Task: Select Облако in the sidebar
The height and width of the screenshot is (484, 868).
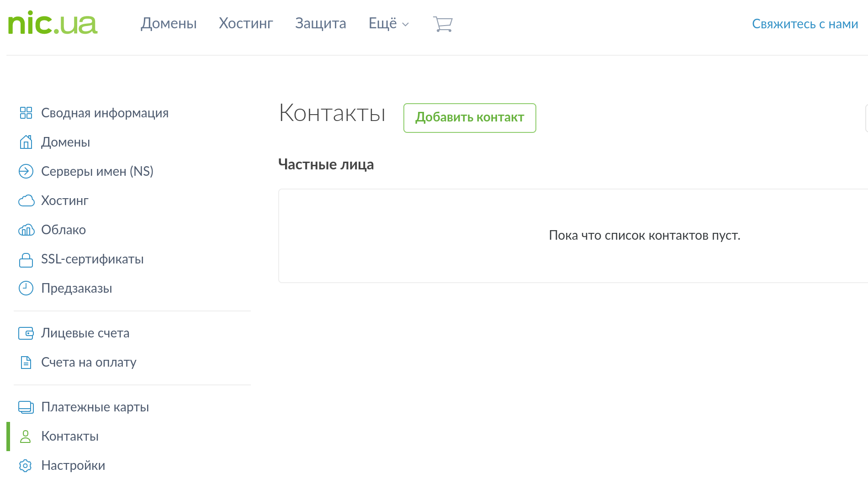Action: pos(63,230)
